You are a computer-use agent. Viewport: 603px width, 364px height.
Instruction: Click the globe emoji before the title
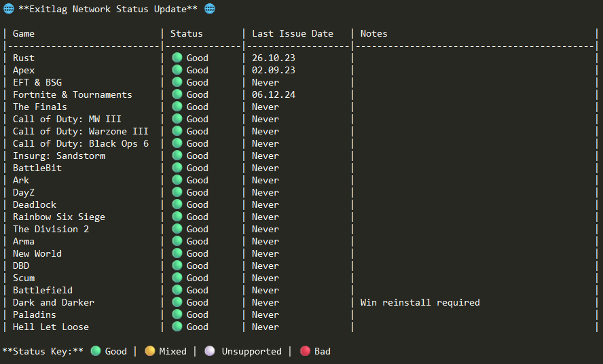[x=8, y=9]
